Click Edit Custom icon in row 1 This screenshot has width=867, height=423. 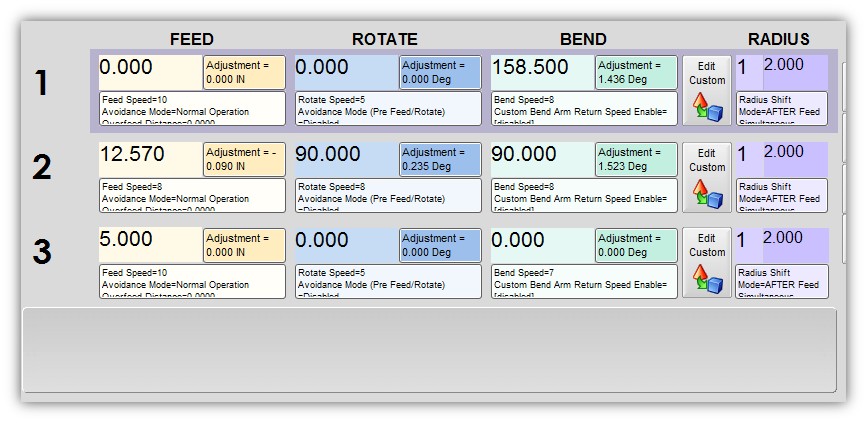click(x=707, y=90)
